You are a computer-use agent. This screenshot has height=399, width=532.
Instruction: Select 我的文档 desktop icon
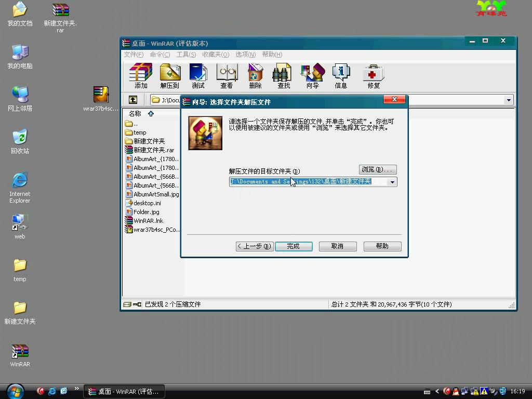click(20, 14)
